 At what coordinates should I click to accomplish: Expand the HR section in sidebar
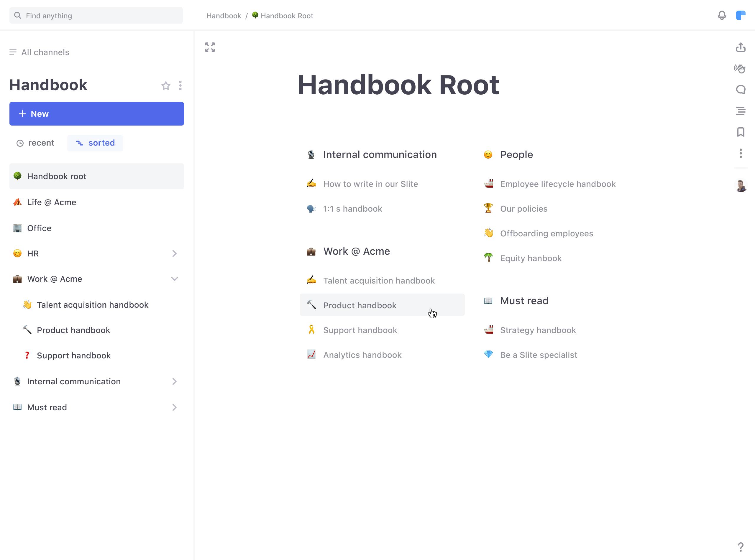pyautogui.click(x=175, y=253)
